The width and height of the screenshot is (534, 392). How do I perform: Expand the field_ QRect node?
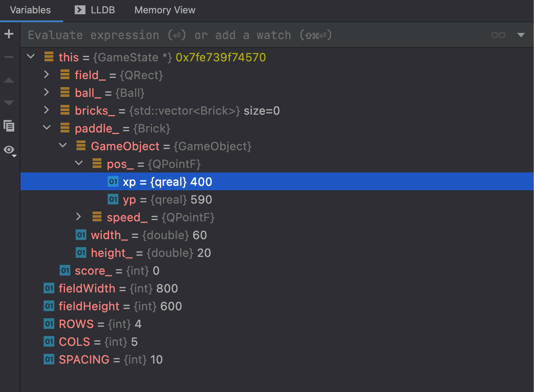coord(46,75)
